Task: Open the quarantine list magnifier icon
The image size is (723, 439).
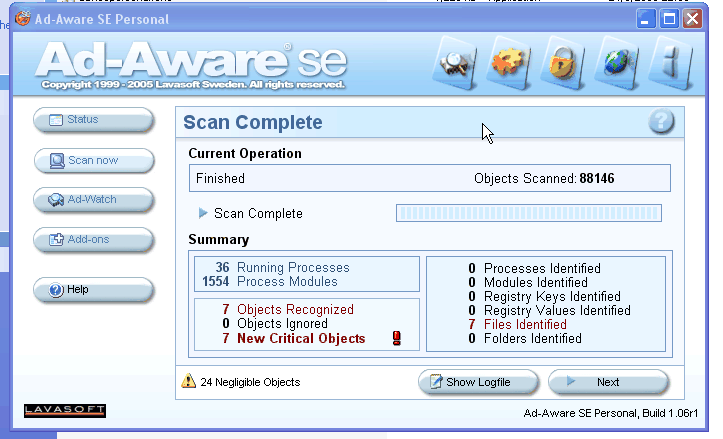Action: [456, 64]
